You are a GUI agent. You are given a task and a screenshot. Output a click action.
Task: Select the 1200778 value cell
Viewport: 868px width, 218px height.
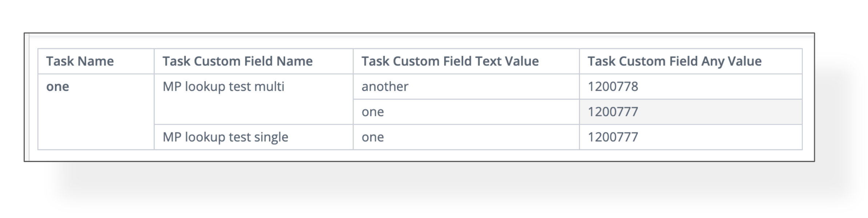pos(613,86)
